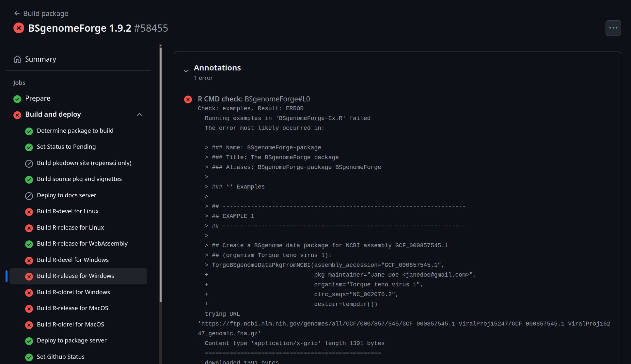The image size is (631, 364).
Task: Click failed icon for Build R-devel for Linux
Action: click(29, 212)
